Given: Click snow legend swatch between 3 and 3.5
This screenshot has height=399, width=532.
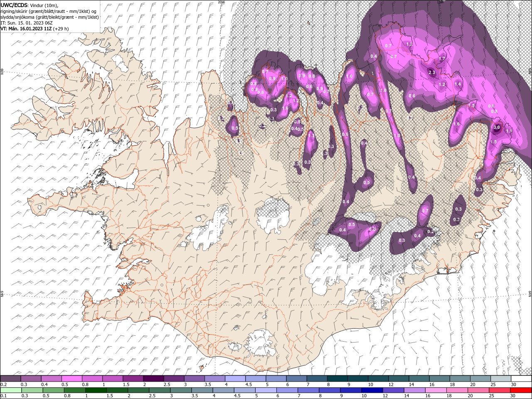Looking at the screenshot, I should [x=195, y=379].
